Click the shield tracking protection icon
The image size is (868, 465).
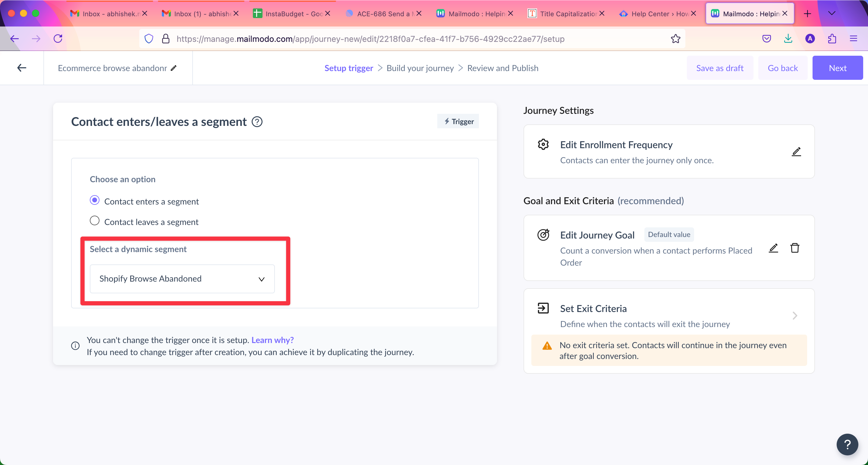tap(149, 39)
